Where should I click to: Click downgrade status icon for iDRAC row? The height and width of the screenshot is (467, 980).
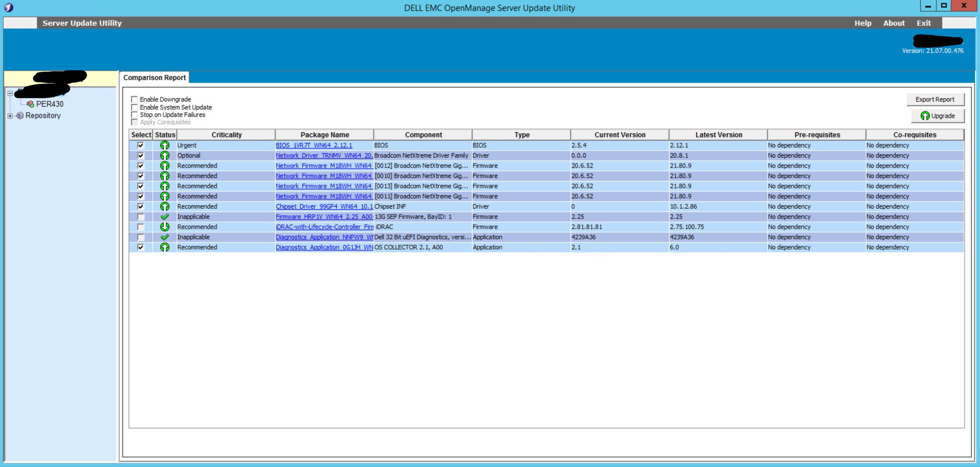coord(165,227)
